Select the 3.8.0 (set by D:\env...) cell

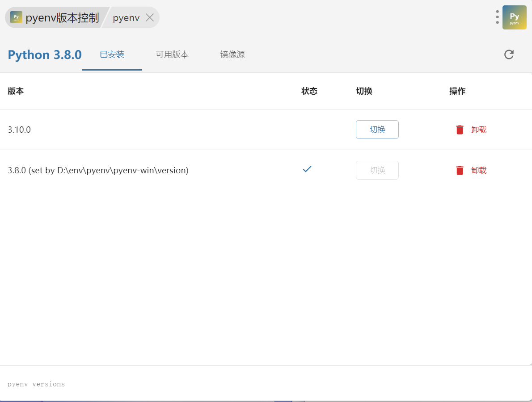click(x=98, y=170)
